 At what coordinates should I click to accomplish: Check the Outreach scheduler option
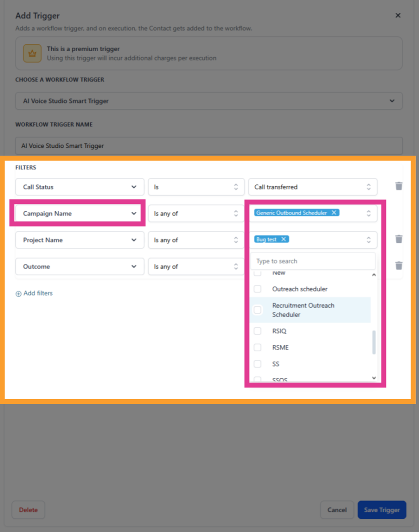[x=257, y=289]
